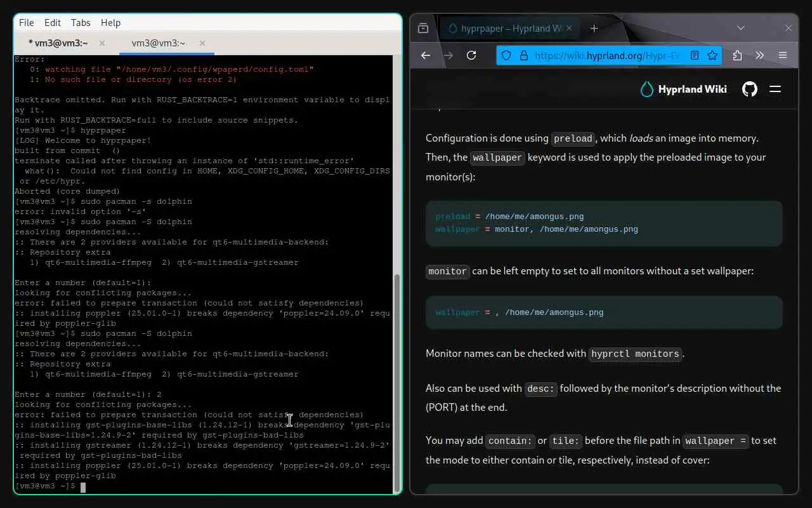The image size is (812, 508).
Task: Click '[LOG] Welcome to hyprpaper!' terminal line
Action: tap(83, 140)
